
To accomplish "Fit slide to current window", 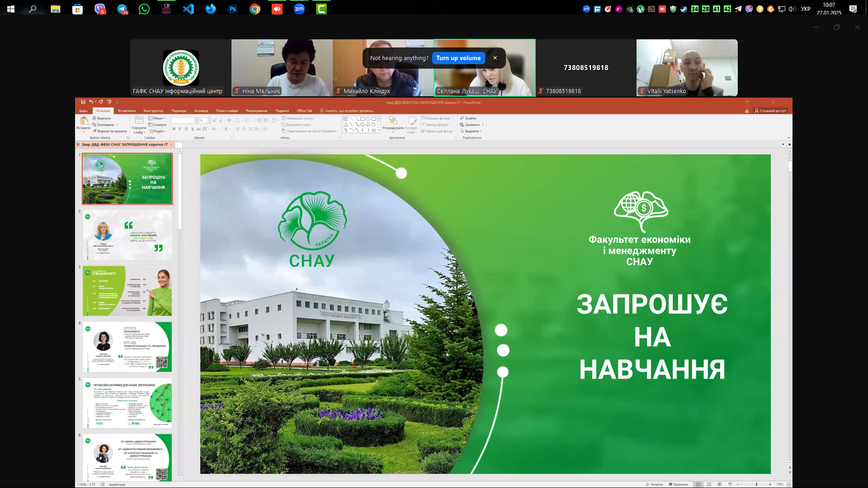I will coord(789,484).
